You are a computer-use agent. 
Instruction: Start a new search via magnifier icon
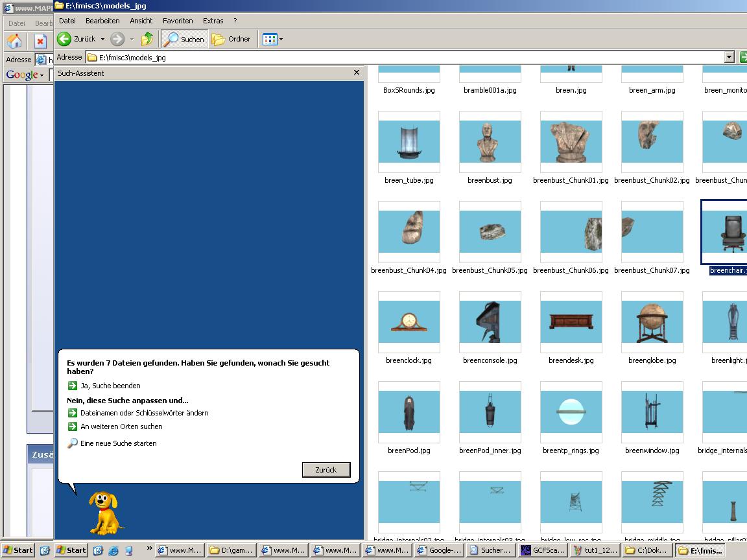coord(73,443)
